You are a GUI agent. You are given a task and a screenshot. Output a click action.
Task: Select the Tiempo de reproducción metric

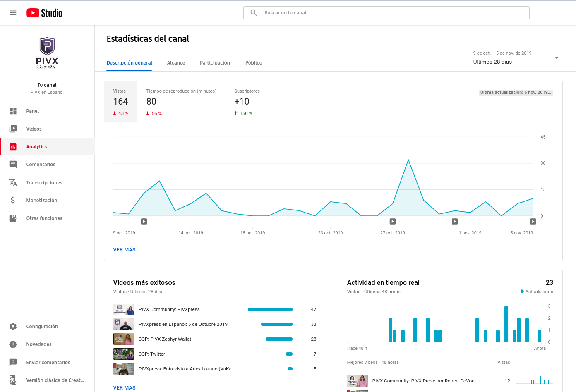click(181, 102)
